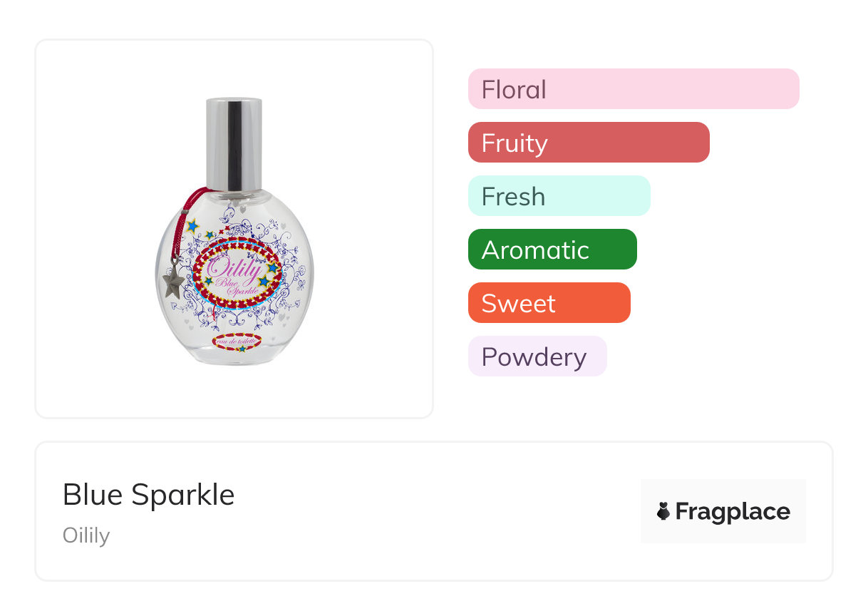Choose the mint Fresh accord bar
The width and height of the screenshot is (868, 616).
pyautogui.click(x=559, y=196)
